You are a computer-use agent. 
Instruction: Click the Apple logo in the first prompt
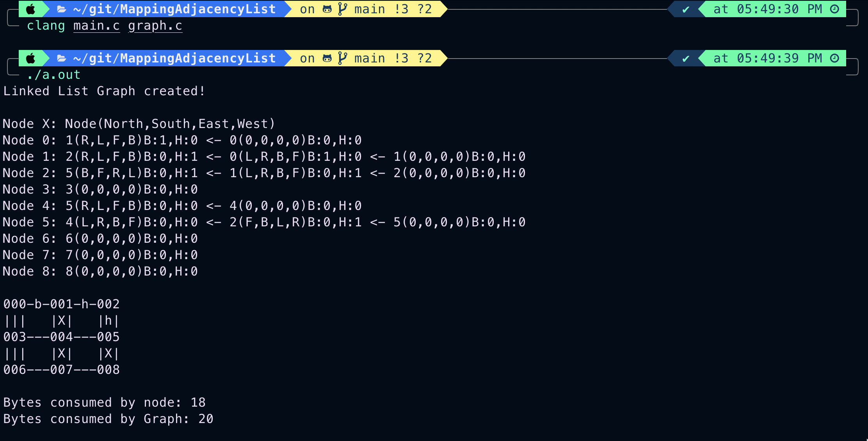click(30, 9)
